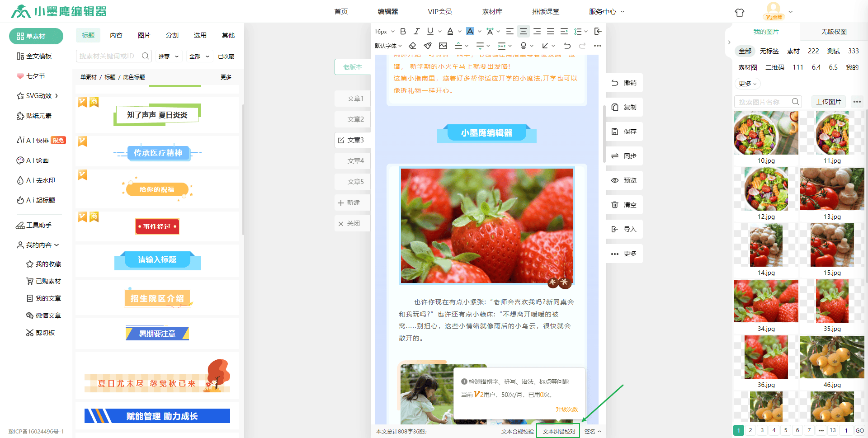Click the 清空 trash icon
Screen dimensions: 868x438
[x=615, y=205]
